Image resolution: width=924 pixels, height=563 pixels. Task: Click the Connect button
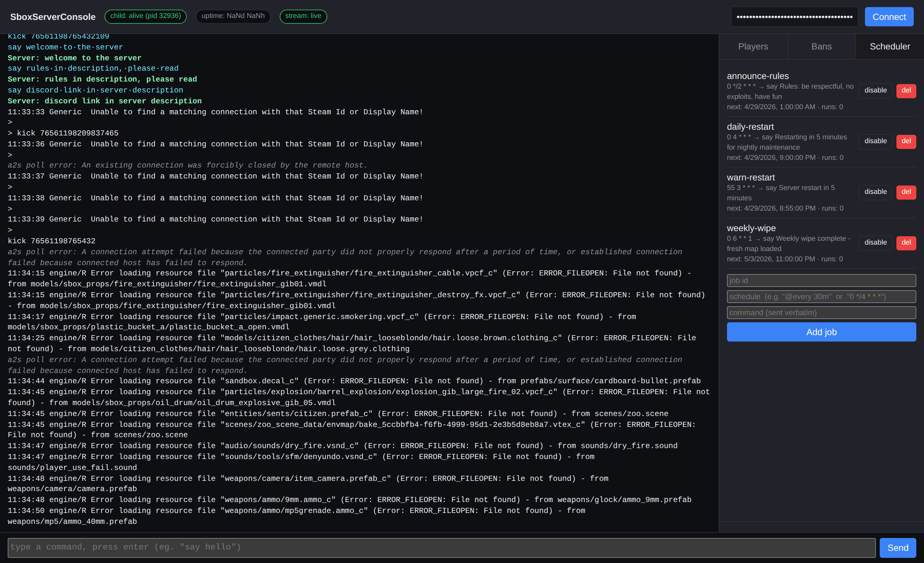889,17
